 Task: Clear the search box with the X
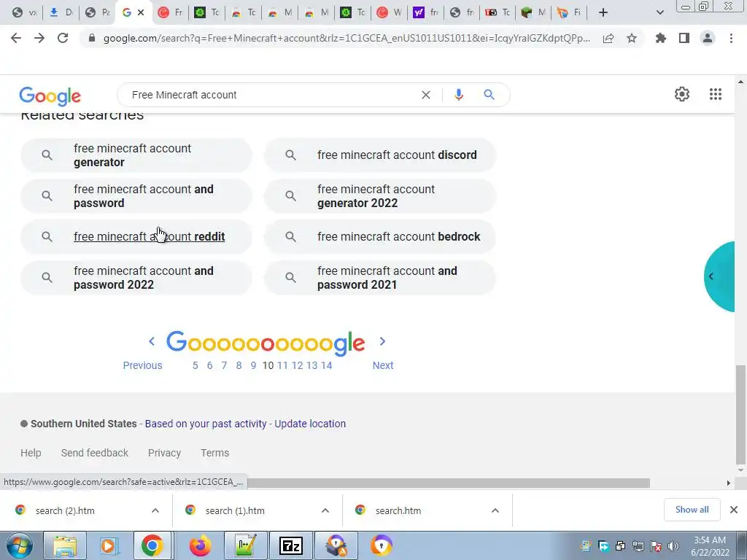426,95
